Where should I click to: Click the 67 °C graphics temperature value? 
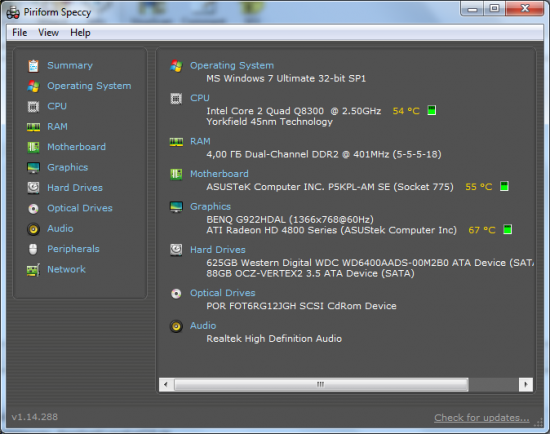(x=482, y=231)
